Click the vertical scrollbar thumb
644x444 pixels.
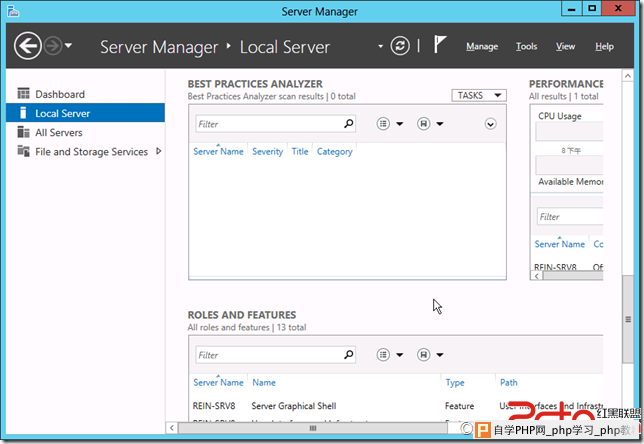[x=628, y=319]
